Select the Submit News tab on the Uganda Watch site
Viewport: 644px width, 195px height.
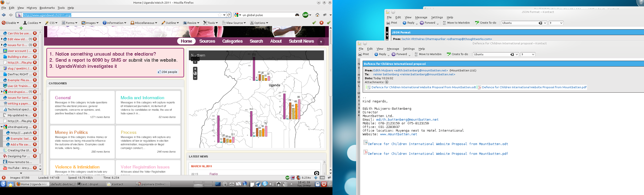point(301,41)
